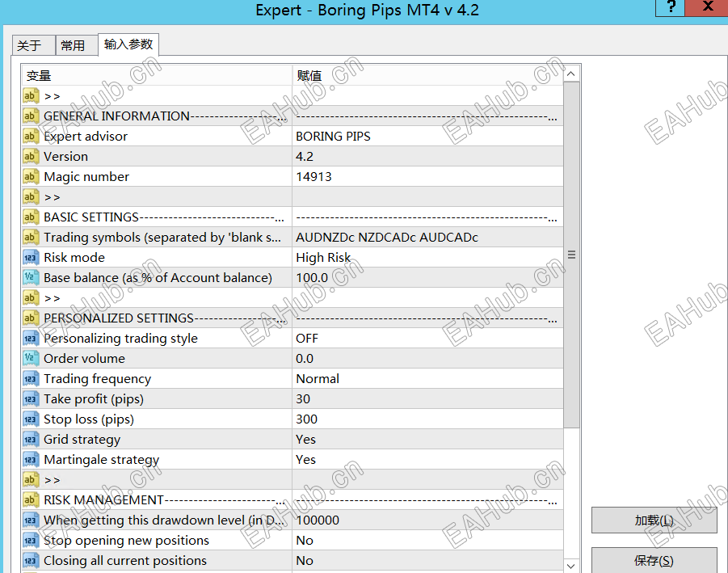The width and height of the screenshot is (728, 573).
Task: Click the icon beside BASIC SETTINGS row
Action: pyautogui.click(x=31, y=217)
